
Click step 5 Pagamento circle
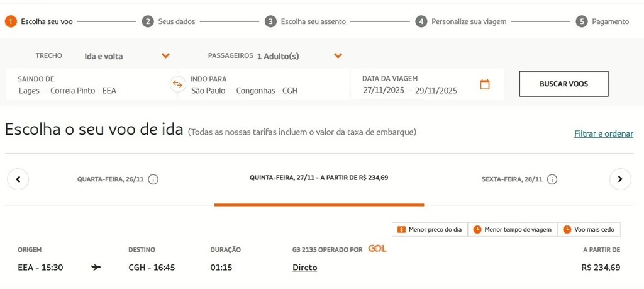point(582,21)
